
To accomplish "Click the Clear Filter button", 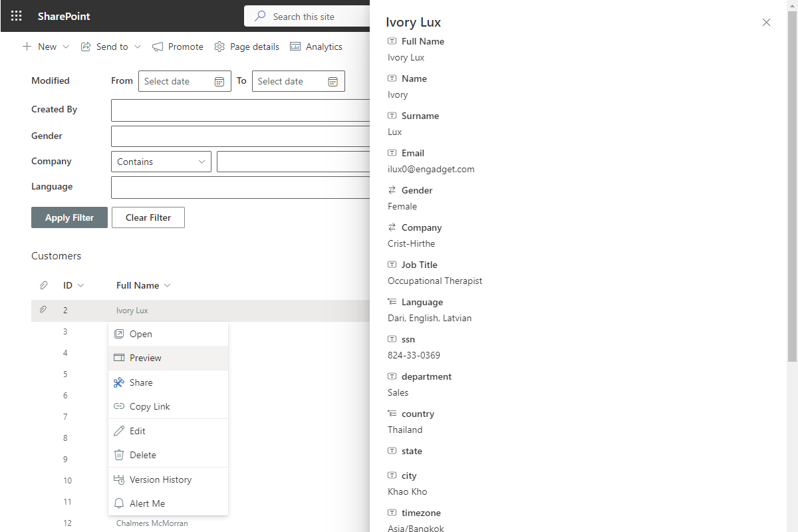I will point(148,217).
